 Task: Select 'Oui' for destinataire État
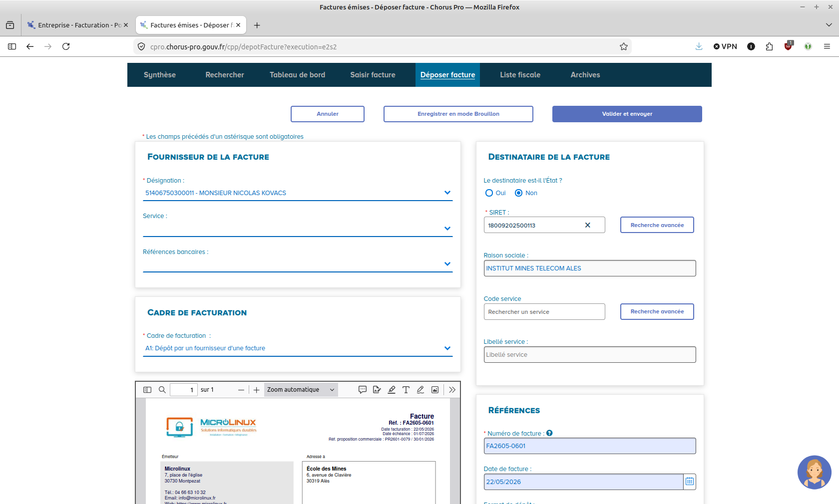(x=489, y=193)
